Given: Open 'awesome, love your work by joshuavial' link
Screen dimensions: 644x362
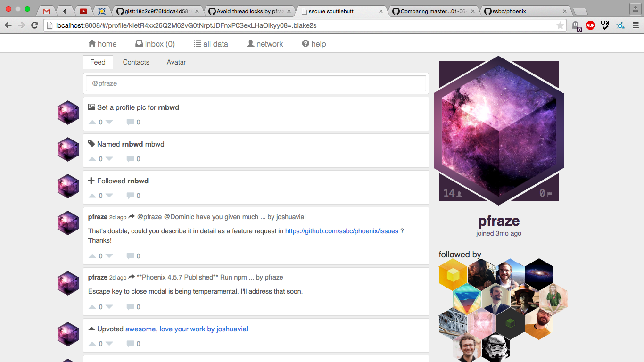Looking at the screenshot, I should [187, 329].
